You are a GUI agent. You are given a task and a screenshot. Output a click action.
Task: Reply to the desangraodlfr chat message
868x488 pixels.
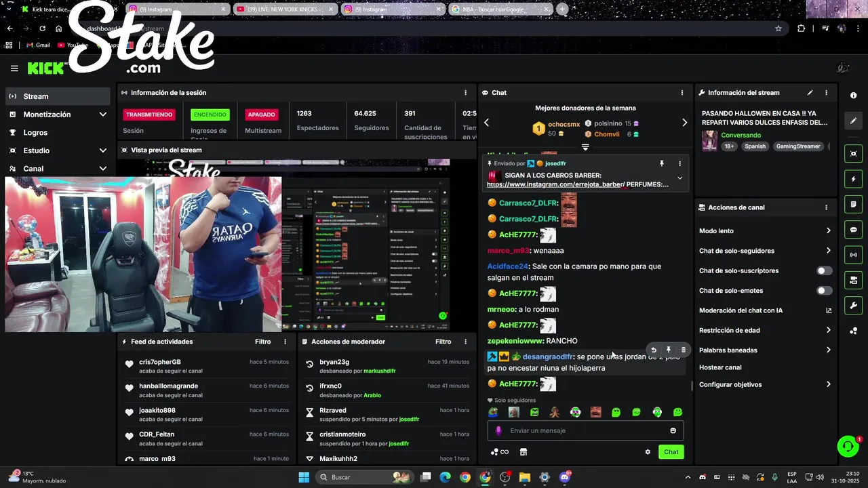[654, 350]
